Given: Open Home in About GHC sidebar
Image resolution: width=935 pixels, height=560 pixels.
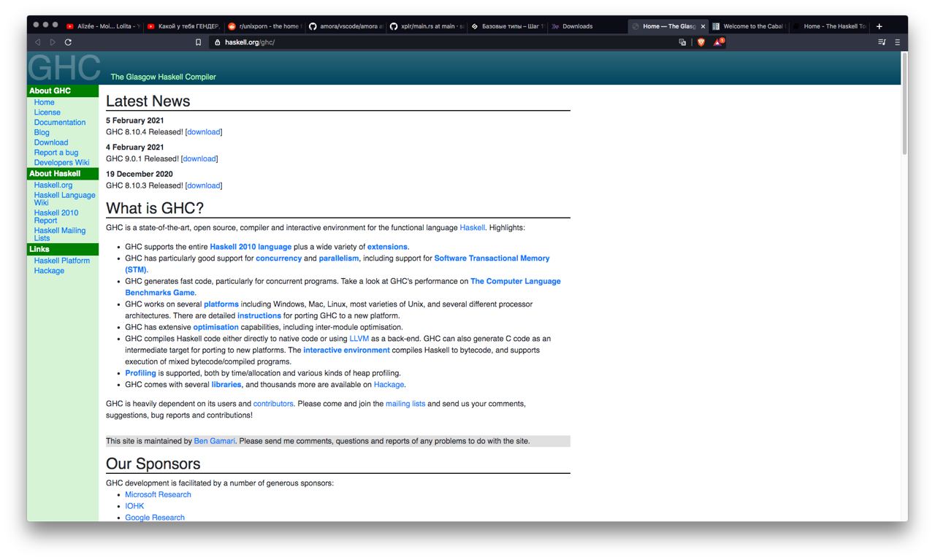Looking at the screenshot, I should pos(44,102).
